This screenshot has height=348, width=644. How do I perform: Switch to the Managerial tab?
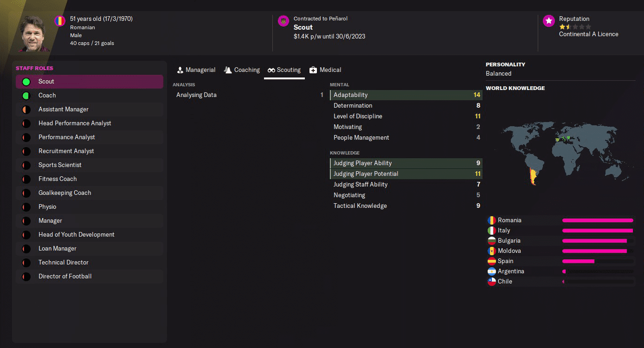click(196, 70)
